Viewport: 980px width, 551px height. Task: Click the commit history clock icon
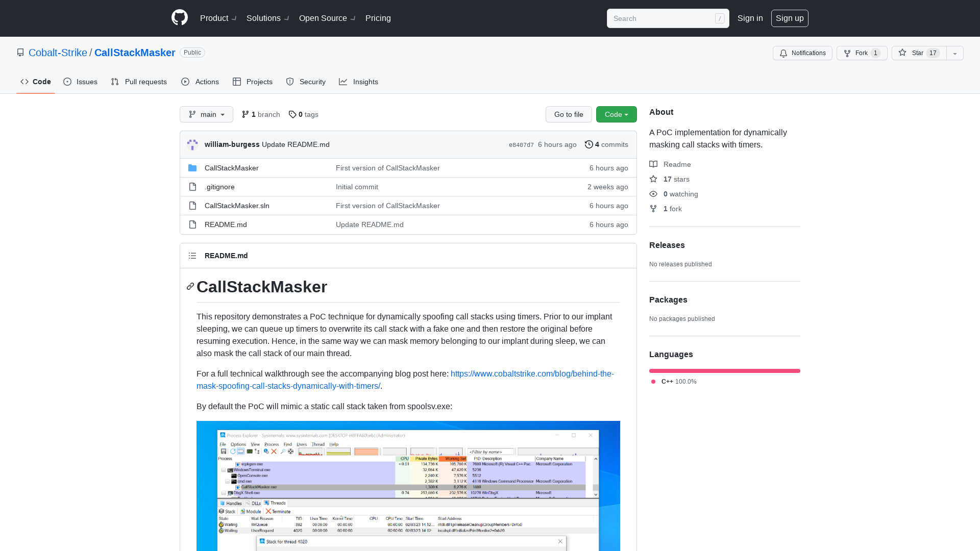[x=589, y=144]
